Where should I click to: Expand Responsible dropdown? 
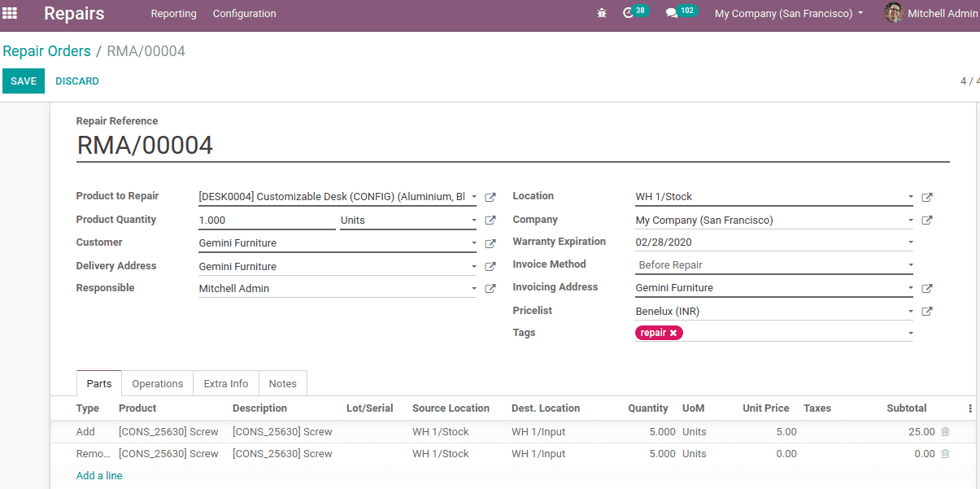(x=474, y=289)
